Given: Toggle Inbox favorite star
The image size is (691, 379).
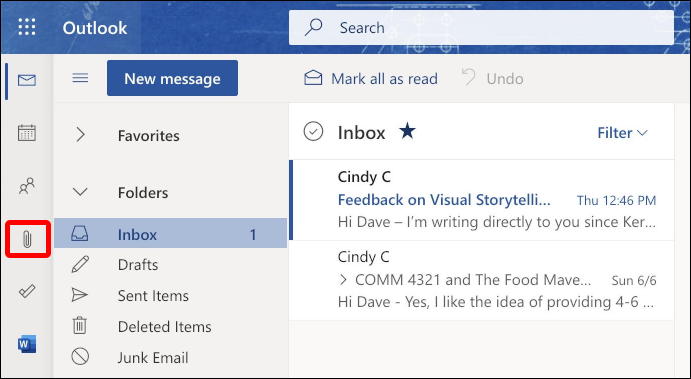Looking at the screenshot, I should [x=407, y=131].
